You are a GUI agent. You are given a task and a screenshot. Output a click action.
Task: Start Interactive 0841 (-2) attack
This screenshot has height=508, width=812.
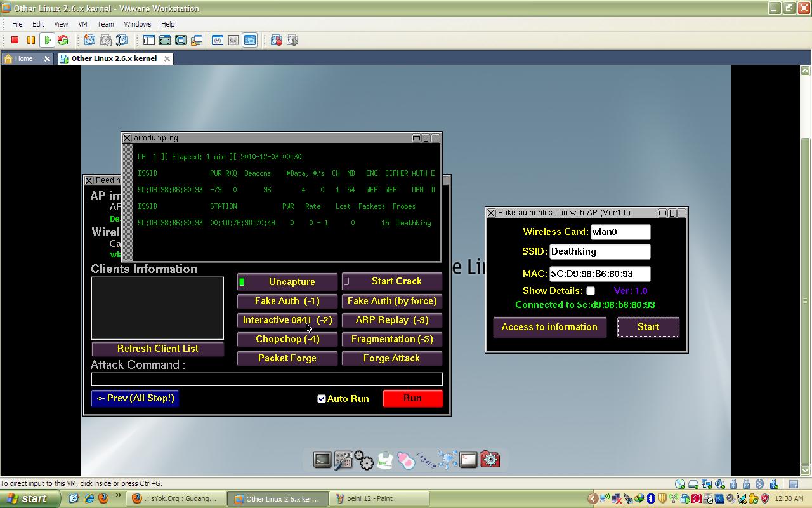287,320
